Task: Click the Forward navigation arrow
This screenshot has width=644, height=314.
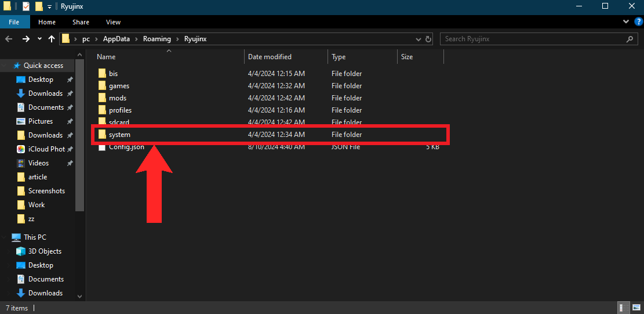Action: click(x=26, y=39)
